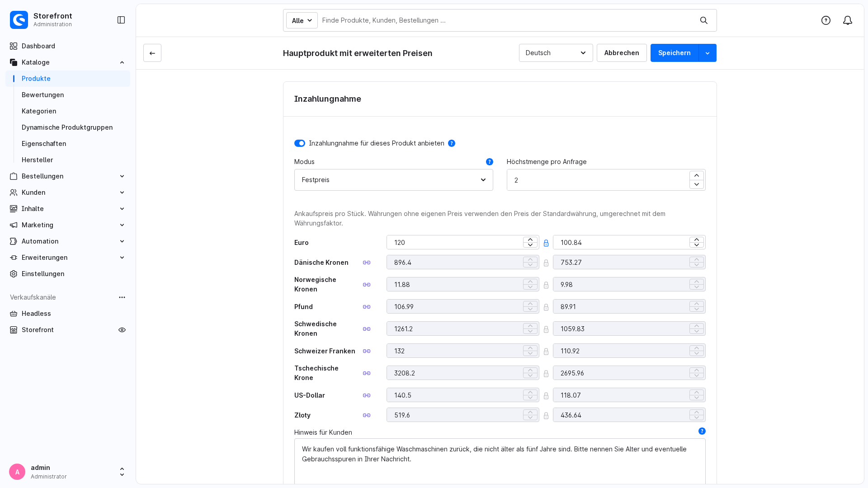
Task: Toggle Inzahlungnahme für dieses Produkt anbieten
Action: (300, 143)
